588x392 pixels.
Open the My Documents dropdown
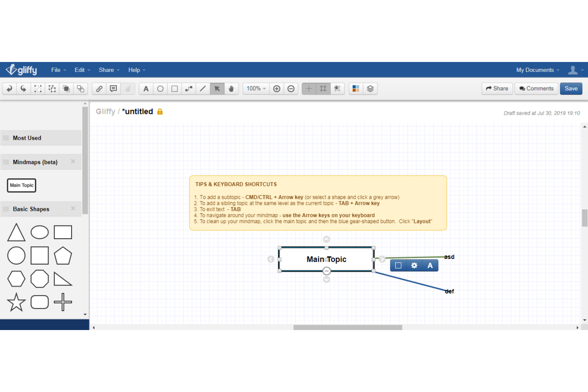click(x=538, y=70)
